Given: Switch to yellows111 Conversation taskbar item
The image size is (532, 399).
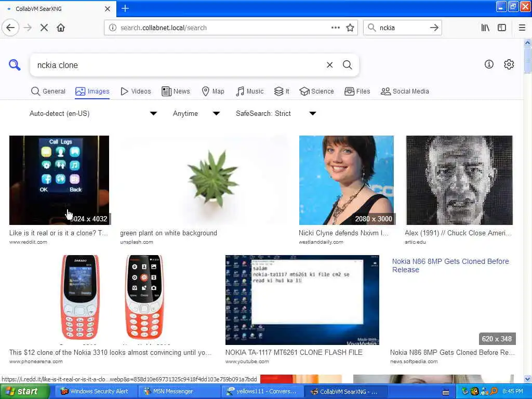Looking at the screenshot, I should pyautogui.click(x=261, y=392).
